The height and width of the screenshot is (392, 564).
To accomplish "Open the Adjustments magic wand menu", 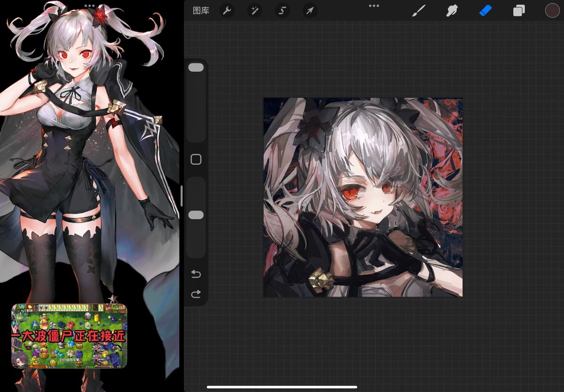I will 255,11.
